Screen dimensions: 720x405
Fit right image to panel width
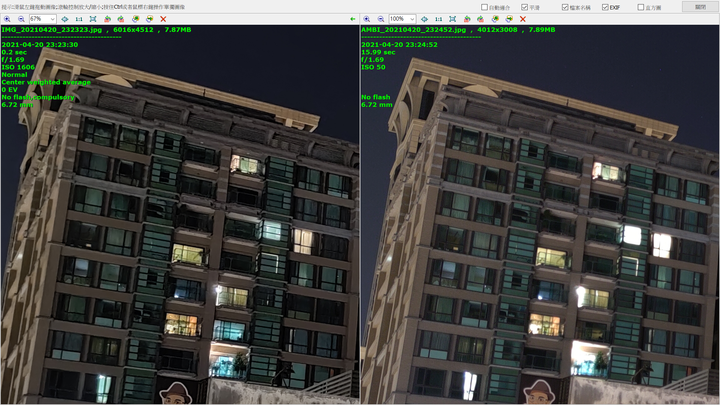tap(424, 19)
